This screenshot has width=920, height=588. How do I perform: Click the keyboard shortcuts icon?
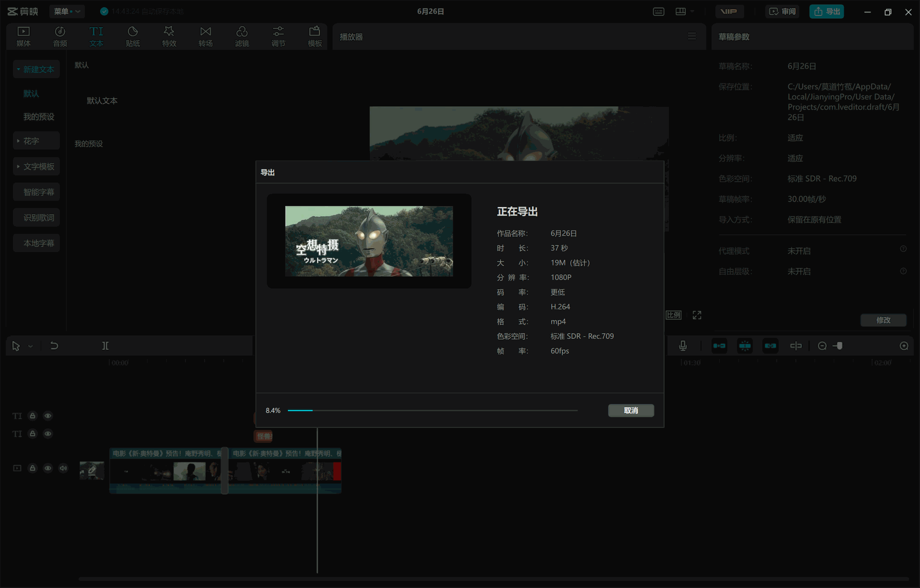pyautogui.click(x=658, y=12)
